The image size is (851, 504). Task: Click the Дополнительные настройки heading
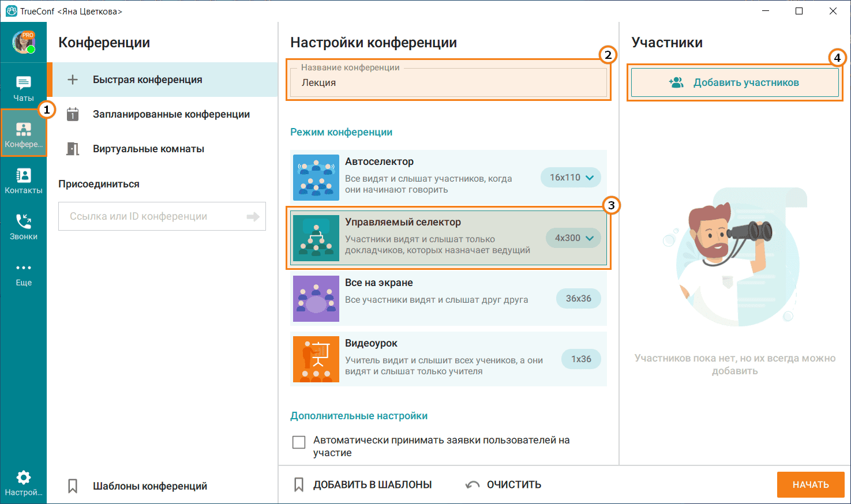[x=359, y=416]
